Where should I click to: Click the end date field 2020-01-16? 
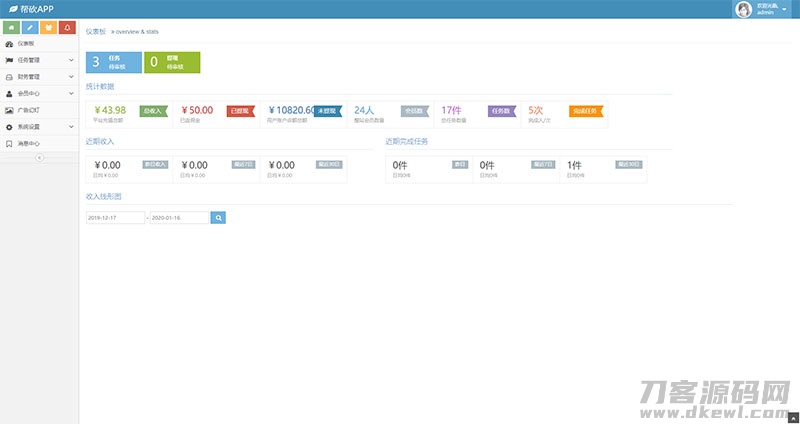click(x=179, y=217)
